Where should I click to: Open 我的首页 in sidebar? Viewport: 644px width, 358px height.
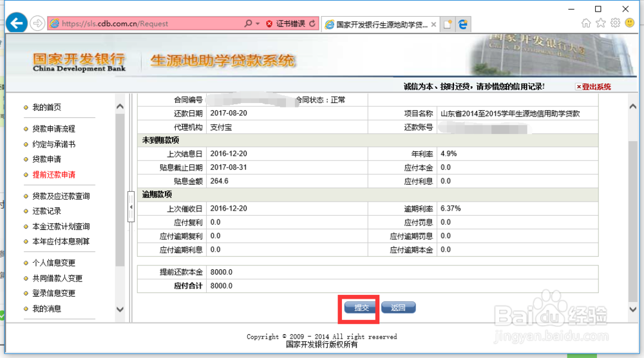coord(47,107)
